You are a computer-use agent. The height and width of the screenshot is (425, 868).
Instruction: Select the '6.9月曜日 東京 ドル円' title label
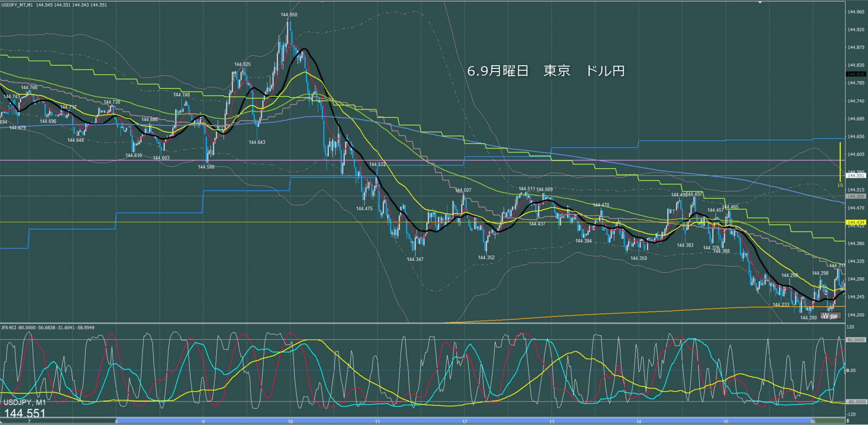point(546,71)
